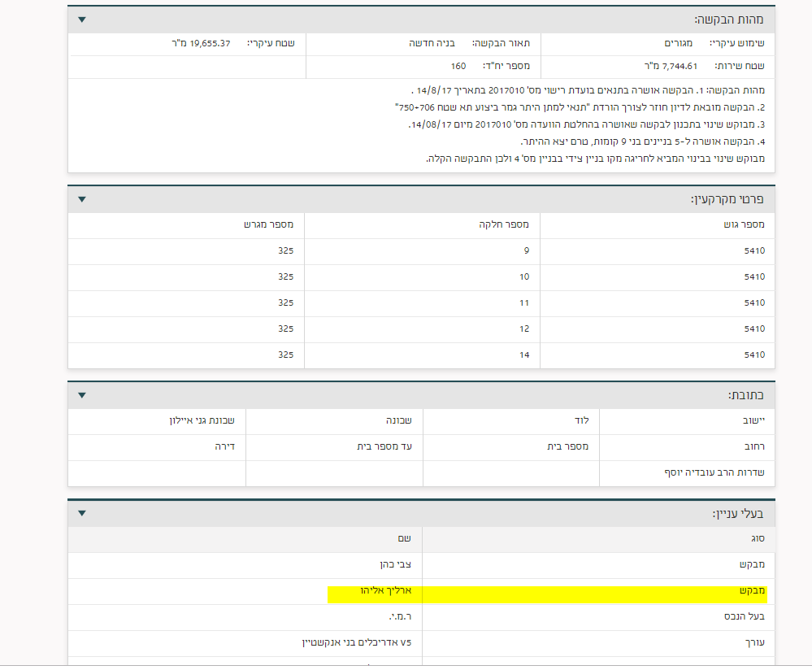
Task: Click the applicant name צבי כהן
Action: click(x=396, y=565)
